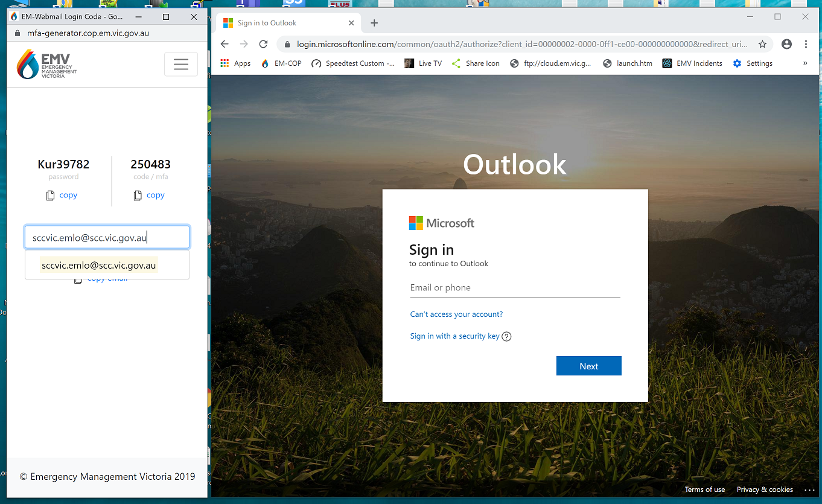
Task: Bookmark this page with the star icon
Action: (762, 44)
